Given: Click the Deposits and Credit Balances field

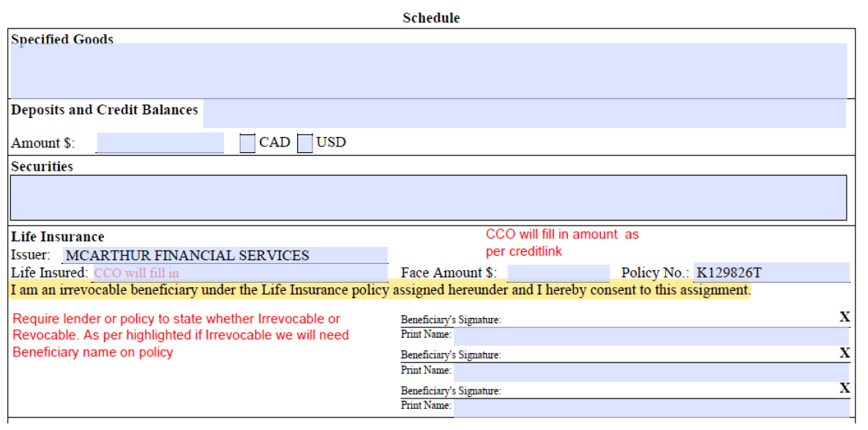Looking at the screenshot, I should (524, 114).
